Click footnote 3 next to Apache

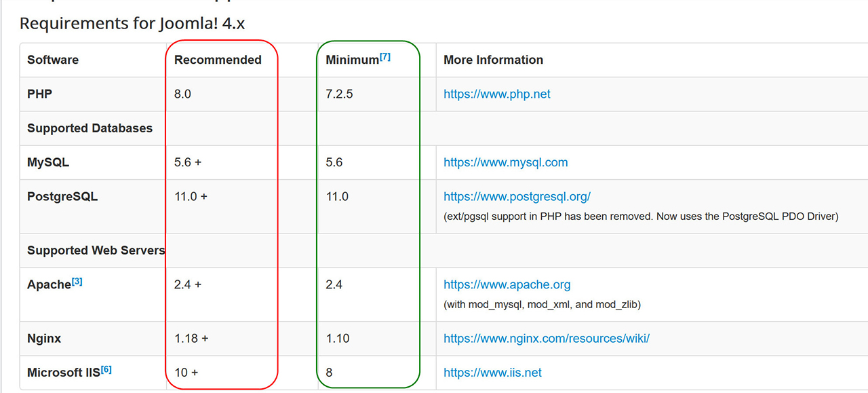[x=76, y=280]
